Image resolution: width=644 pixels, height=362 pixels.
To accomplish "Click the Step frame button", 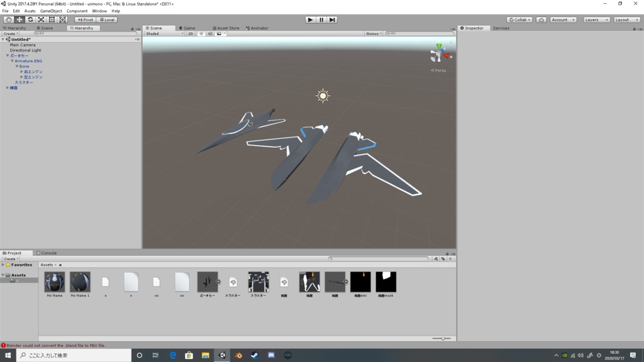I will pos(332,19).
